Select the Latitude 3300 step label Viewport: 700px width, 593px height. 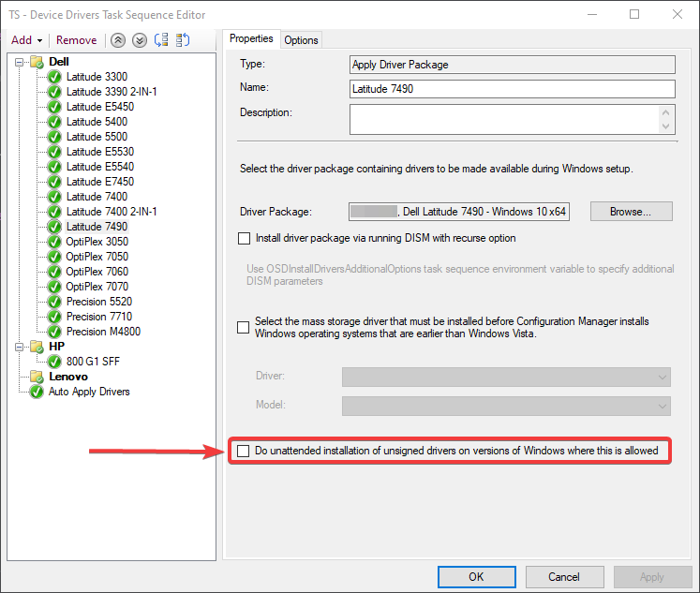click(97, 77)
